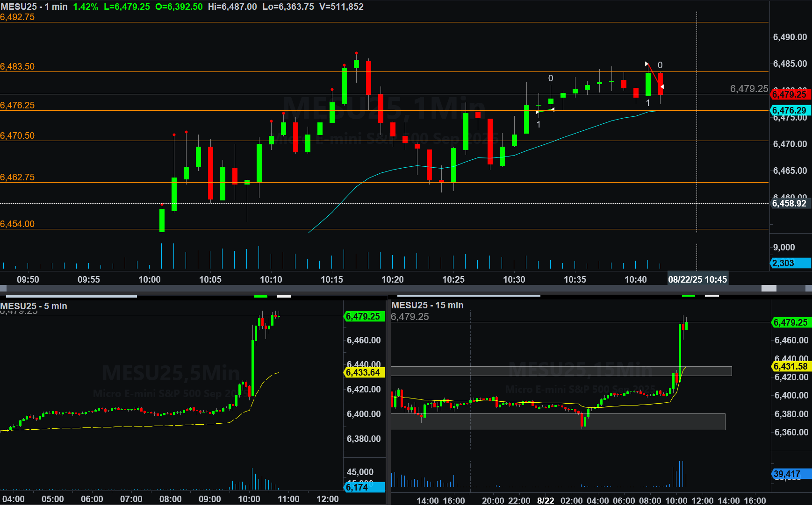812x505 pixels.
Task: Select the cyan 2,303 volume tag
Action: click(789, 263)
